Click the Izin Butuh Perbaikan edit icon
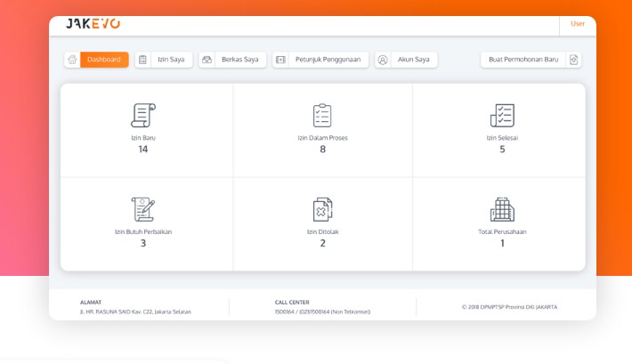This screenshot has width=632, height=364. tap(142, 209)
